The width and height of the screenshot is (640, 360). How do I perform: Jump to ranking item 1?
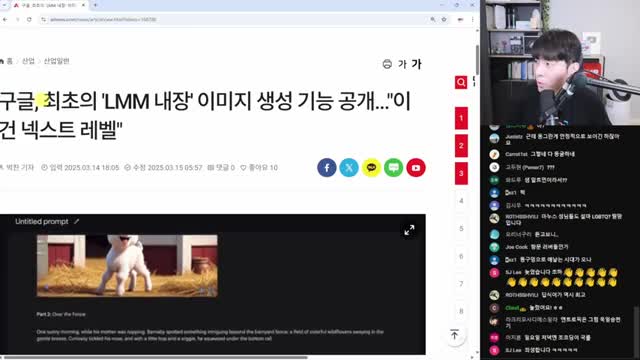point(461,118)
